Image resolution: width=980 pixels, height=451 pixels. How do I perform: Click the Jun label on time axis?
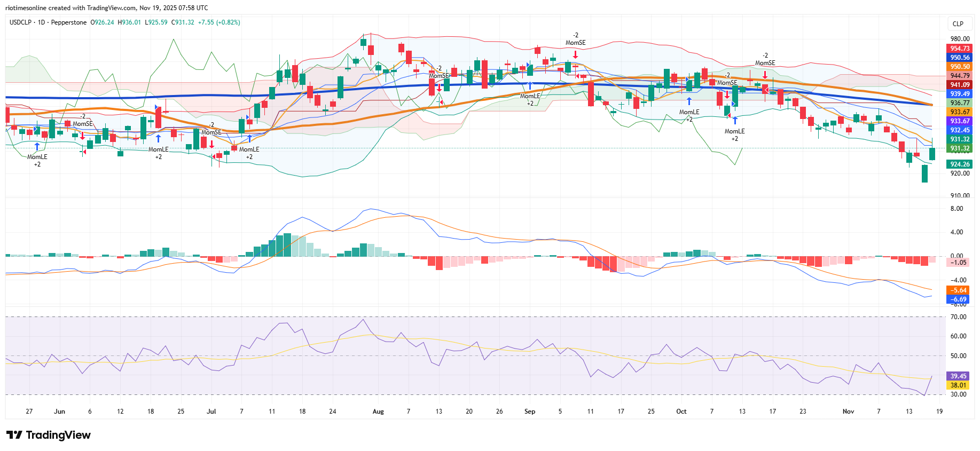pos(60,412)
